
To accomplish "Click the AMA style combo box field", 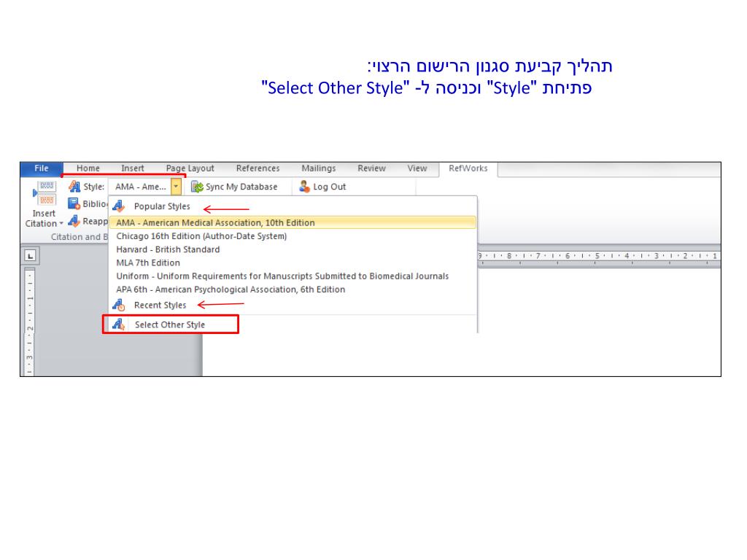I will click(140, 187).
